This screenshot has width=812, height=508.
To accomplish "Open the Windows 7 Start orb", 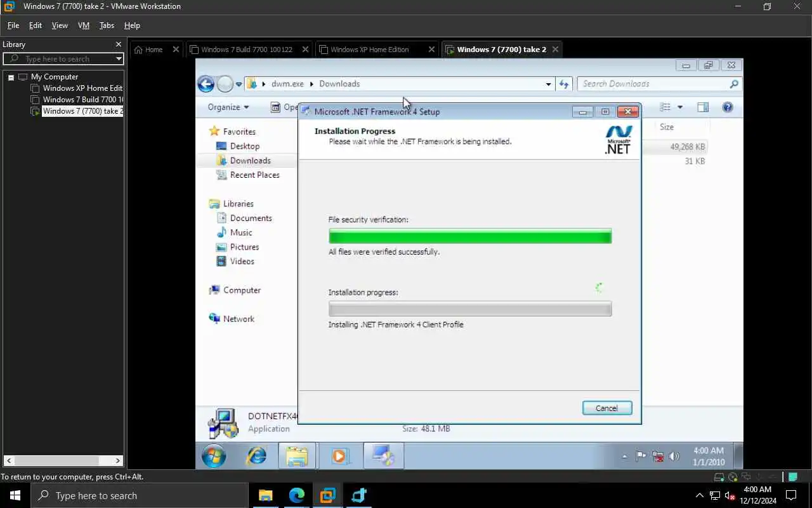I will 214,456.
